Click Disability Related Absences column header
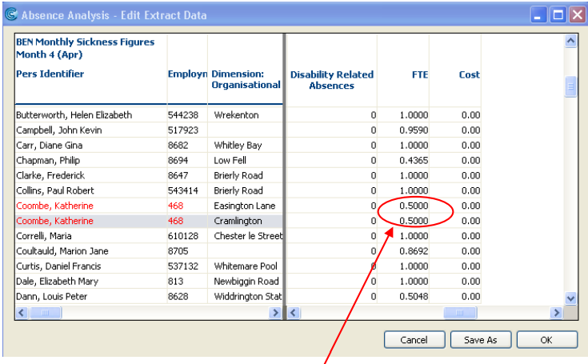The image size is (588, 364). point(331,80)
